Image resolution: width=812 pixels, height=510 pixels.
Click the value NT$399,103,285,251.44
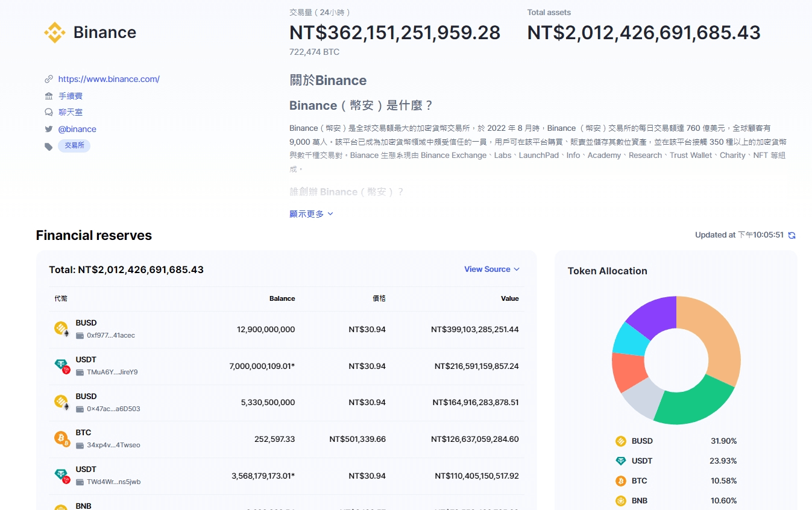[x=475, y=329]
